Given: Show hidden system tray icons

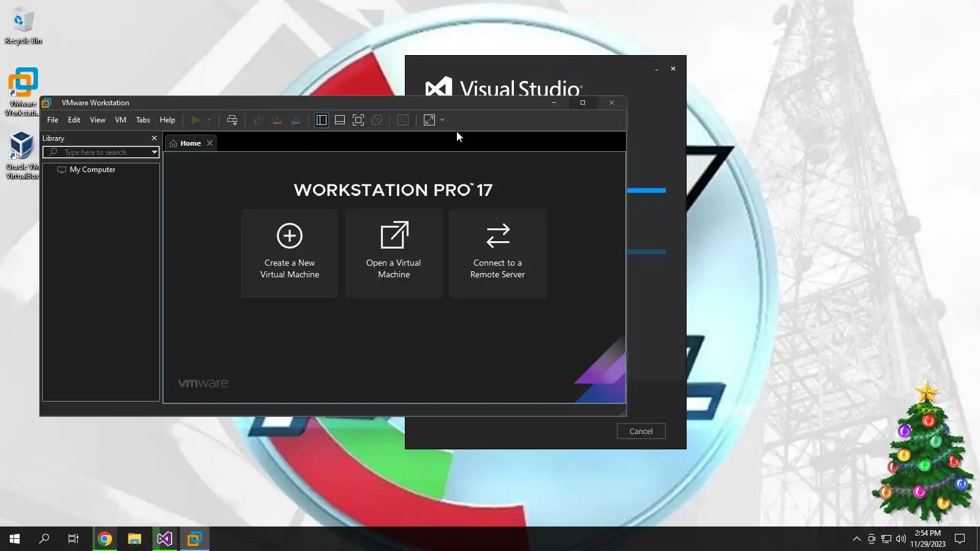Looking at the screenshot, I should click(x=856, y=539).
